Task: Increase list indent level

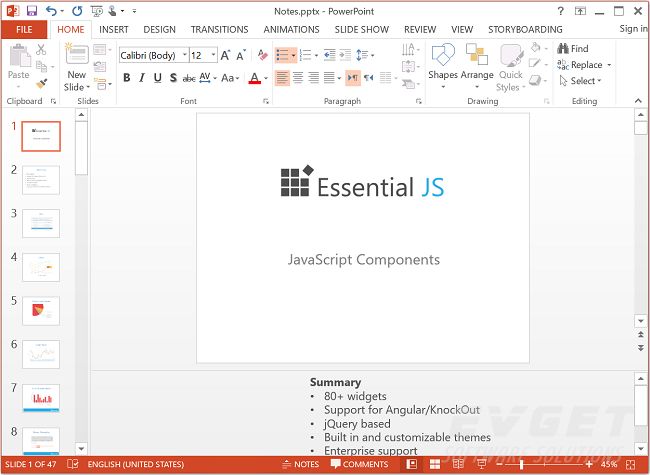Action: point(345,55)
